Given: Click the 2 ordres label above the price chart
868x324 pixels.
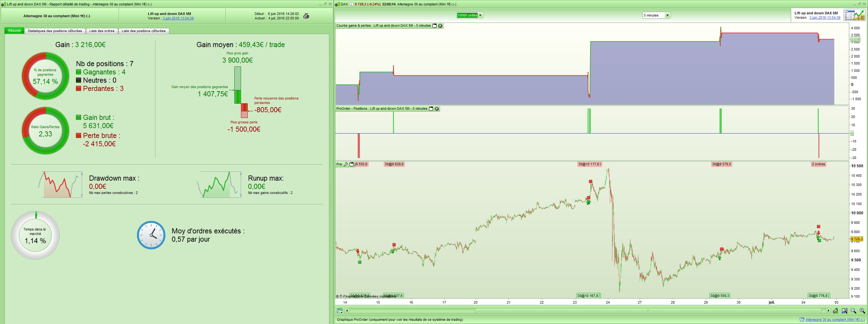Looking at the screenshot, I should pos(818,164).
